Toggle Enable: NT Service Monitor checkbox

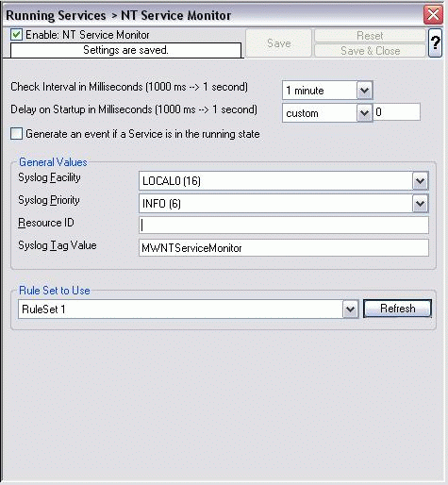pyautogui.click(x=16, y=35)
